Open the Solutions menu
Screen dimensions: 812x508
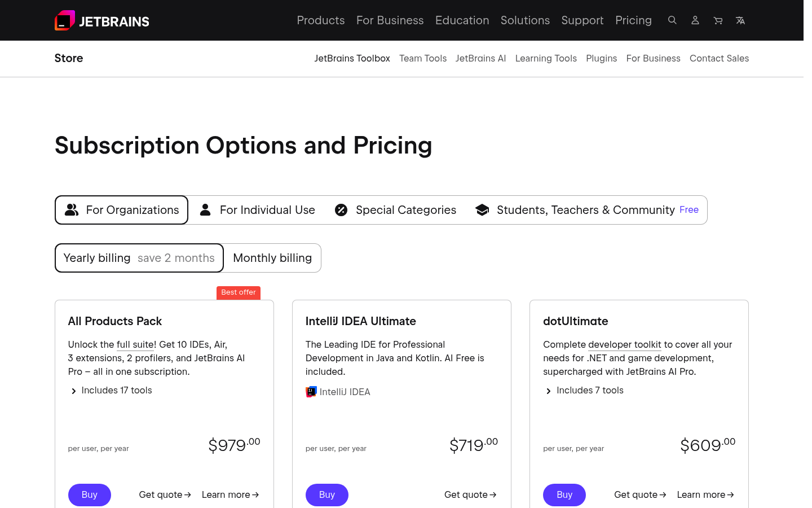525,20
